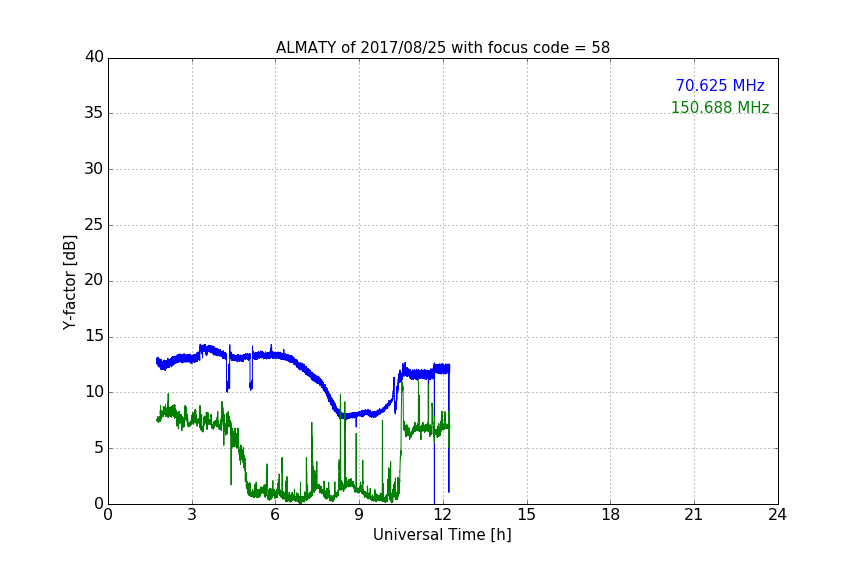The height and width of the screenshot is (576, 864).
Task: Click the y-axis tick label "20"
Action: coord(94,280)
